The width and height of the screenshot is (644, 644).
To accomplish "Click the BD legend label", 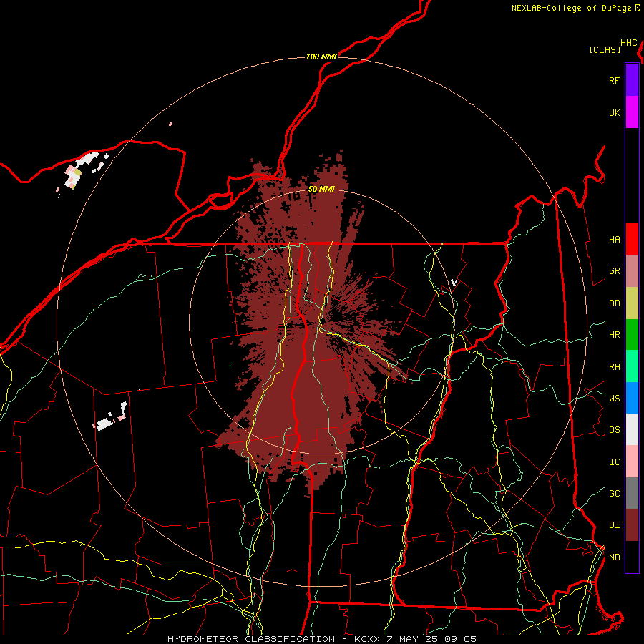I will coord(614,303).
